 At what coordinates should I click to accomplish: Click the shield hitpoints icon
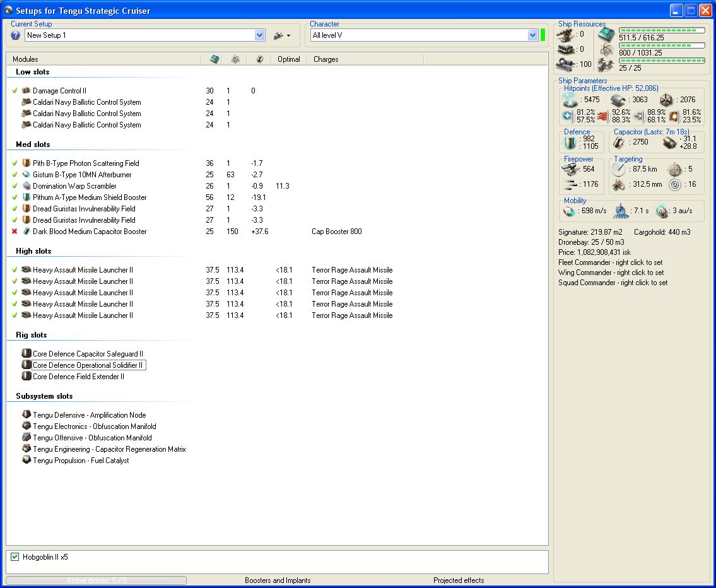point(570,100)
